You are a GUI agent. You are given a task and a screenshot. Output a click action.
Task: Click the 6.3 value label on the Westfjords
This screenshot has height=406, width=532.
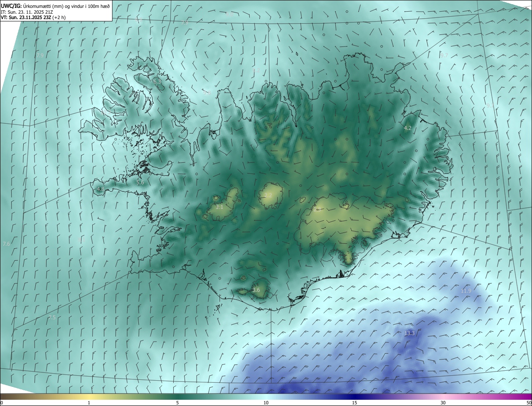coord(157,82)
